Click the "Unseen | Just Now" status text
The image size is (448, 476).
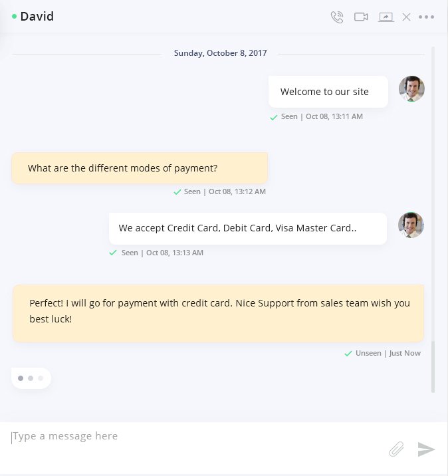[388, 354]
